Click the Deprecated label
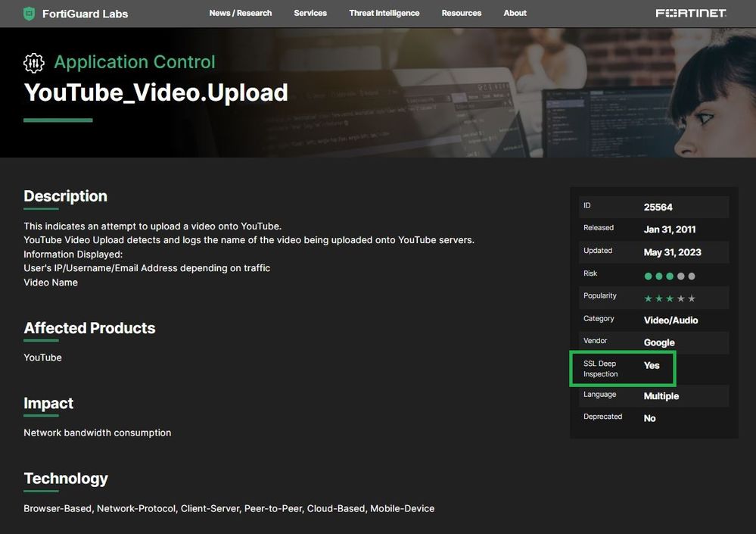756x534 pixels. tap(602, 417)
